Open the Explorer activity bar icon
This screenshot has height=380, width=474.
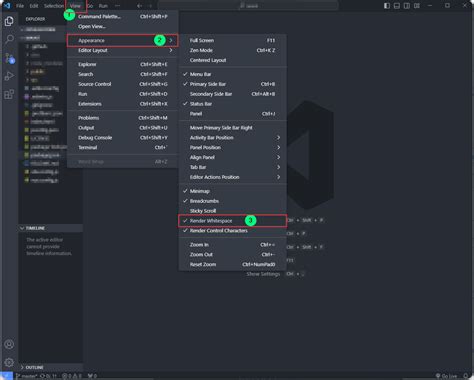pos(9,21)
